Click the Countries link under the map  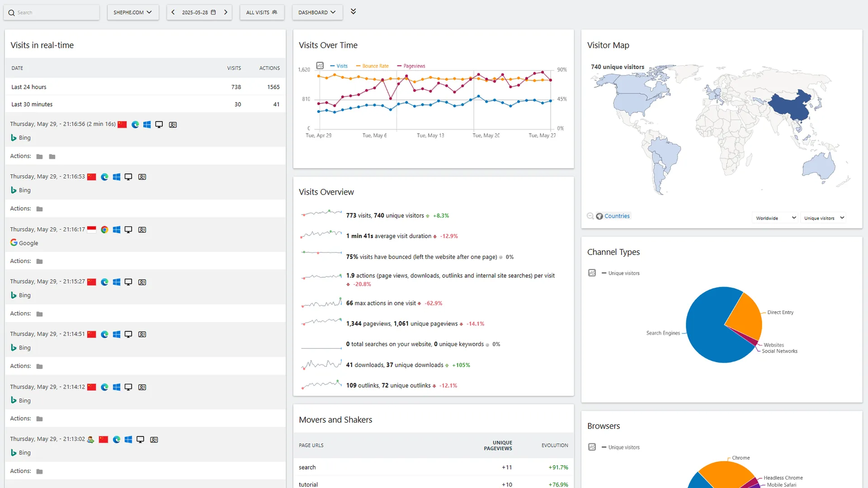coord(617,216)
